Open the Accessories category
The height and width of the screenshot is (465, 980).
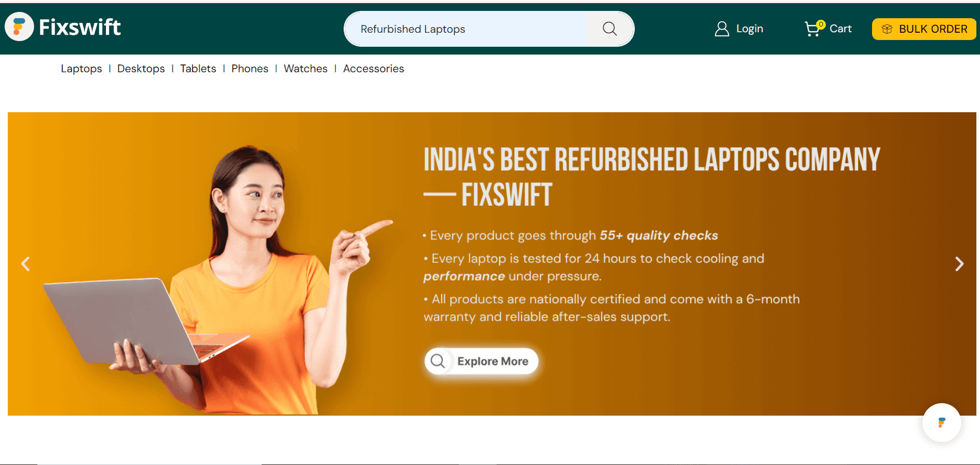point(374,69)
